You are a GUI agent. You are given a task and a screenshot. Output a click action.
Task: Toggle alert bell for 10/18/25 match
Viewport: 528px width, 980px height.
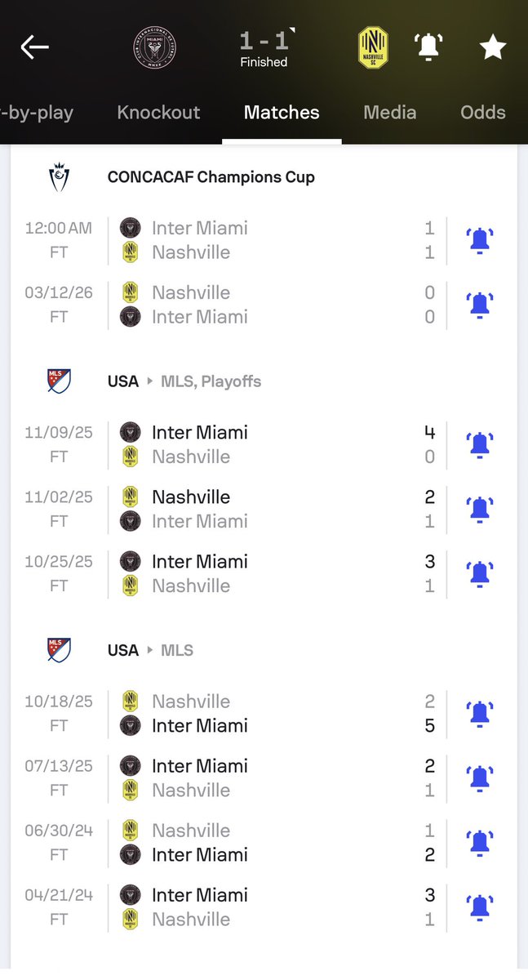[x=480, y=713]
